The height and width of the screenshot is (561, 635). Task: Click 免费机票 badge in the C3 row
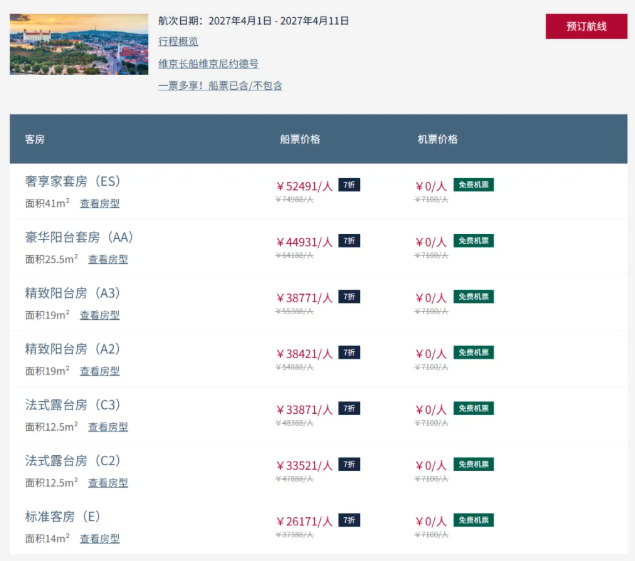(x=473, y=408)
